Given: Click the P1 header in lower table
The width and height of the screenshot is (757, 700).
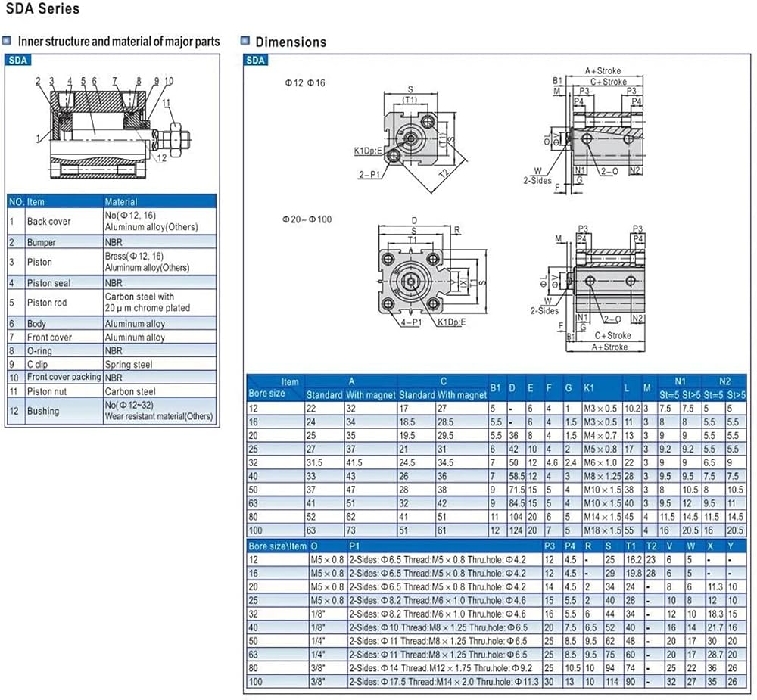Looking at the screenshot, I should (354, 546).
